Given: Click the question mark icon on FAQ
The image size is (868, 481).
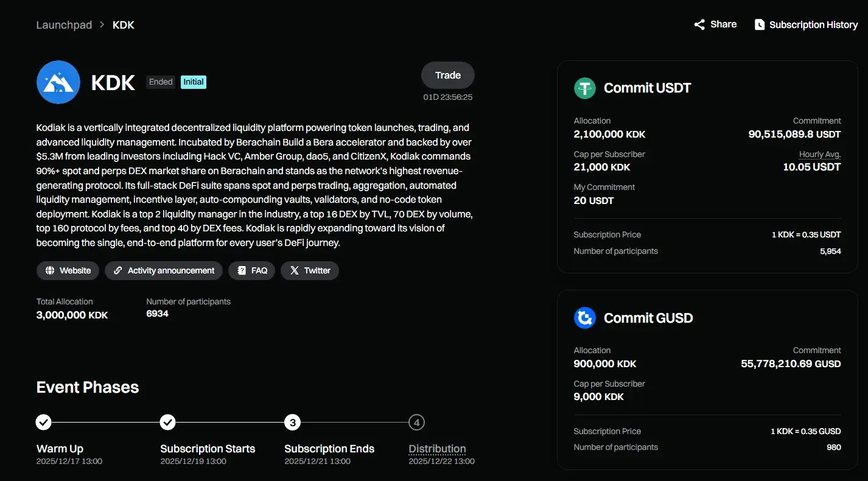Looking at the screenshot, I should [x=242, y=270].
